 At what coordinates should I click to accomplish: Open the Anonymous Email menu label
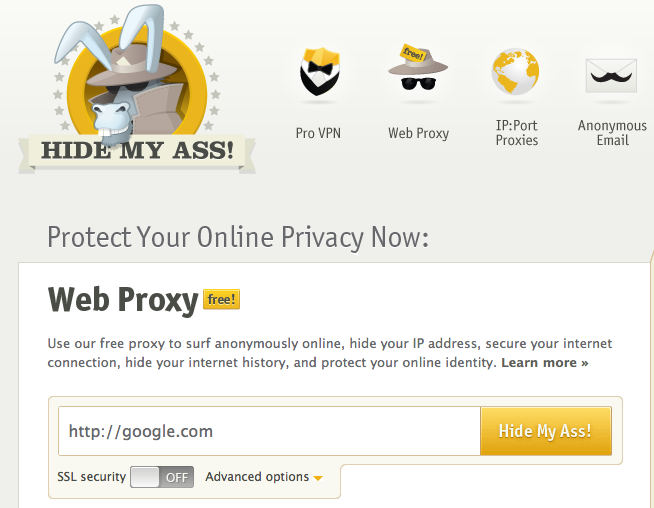pos(612,133)
